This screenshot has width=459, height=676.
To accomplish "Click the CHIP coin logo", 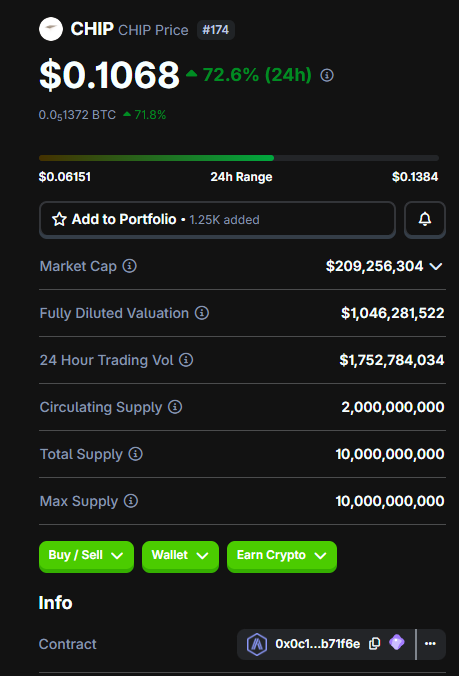I will [x=51, y=29].
